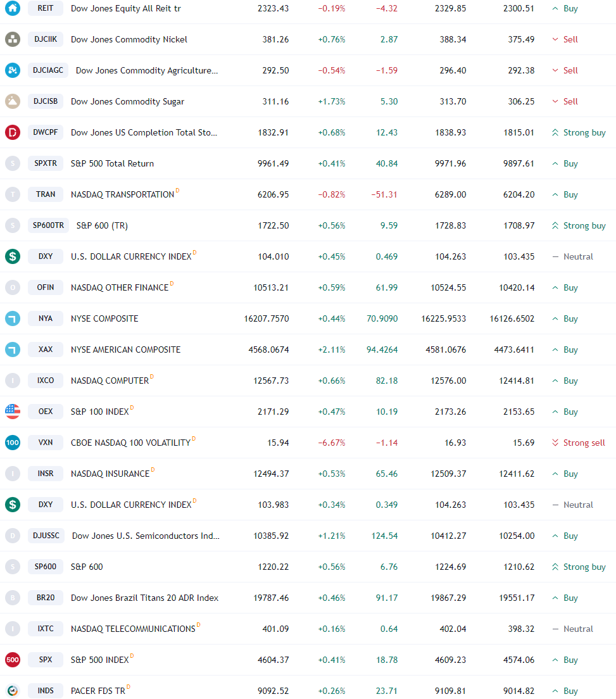Open NYSE AMERICAN COMPOSITE link

tap(126, 349)
